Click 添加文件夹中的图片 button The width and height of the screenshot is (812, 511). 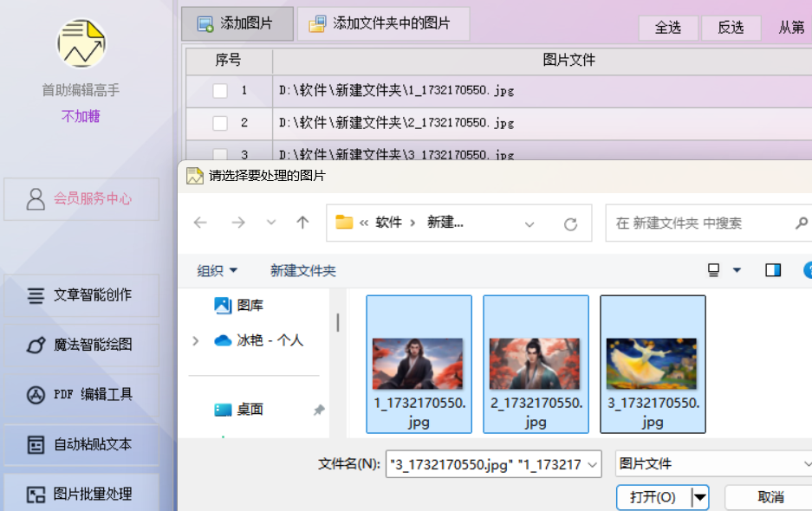click(383, 23)
